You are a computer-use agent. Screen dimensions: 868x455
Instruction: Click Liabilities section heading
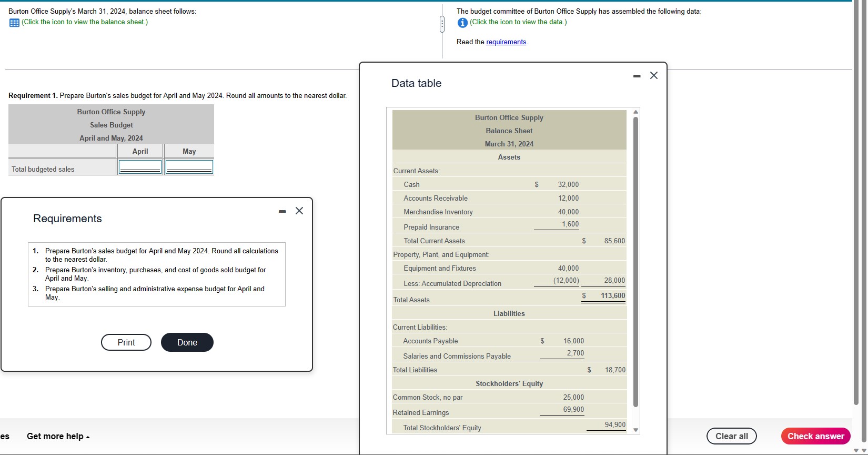(x=509, y=313)
